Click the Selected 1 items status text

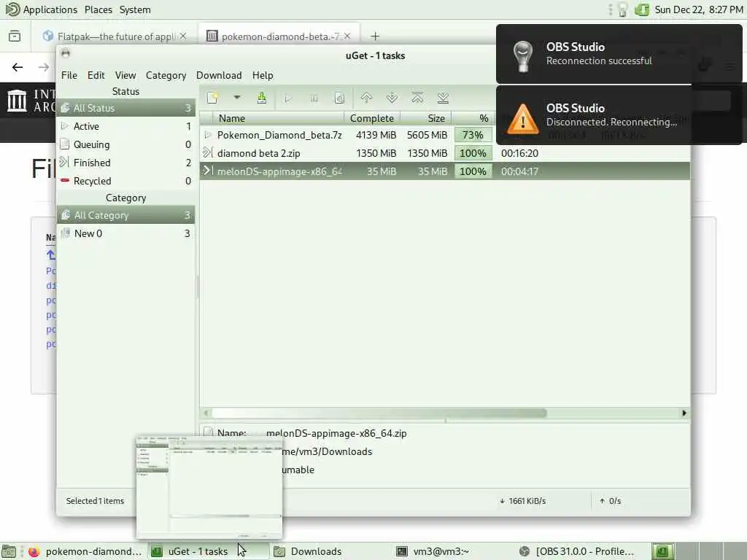[x=95, y=501]
